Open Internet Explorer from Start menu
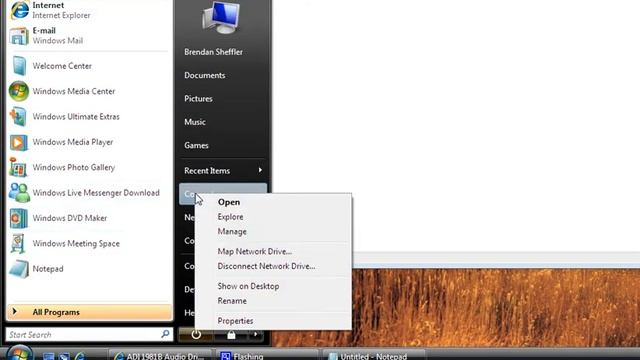This screenshot has width=640, height=360. [x=89, y=10]
